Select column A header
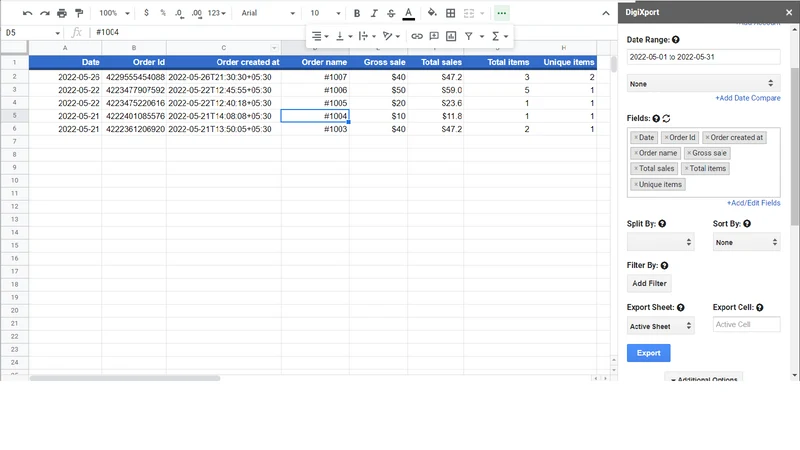This screenshot has width=800, height=450. pyautogui.click(x=65, y=48)
